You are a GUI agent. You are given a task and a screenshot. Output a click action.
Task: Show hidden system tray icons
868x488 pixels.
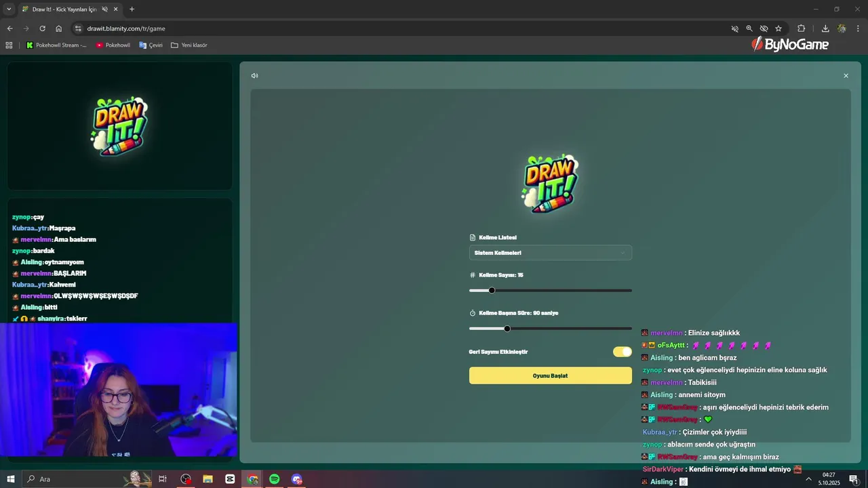coord(808,479)
